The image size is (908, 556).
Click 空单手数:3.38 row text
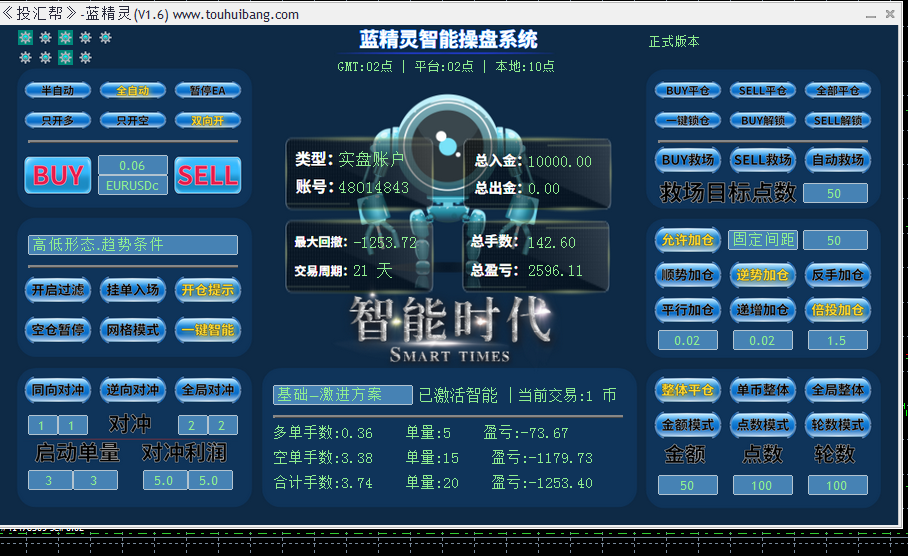[x=323, y=458]
